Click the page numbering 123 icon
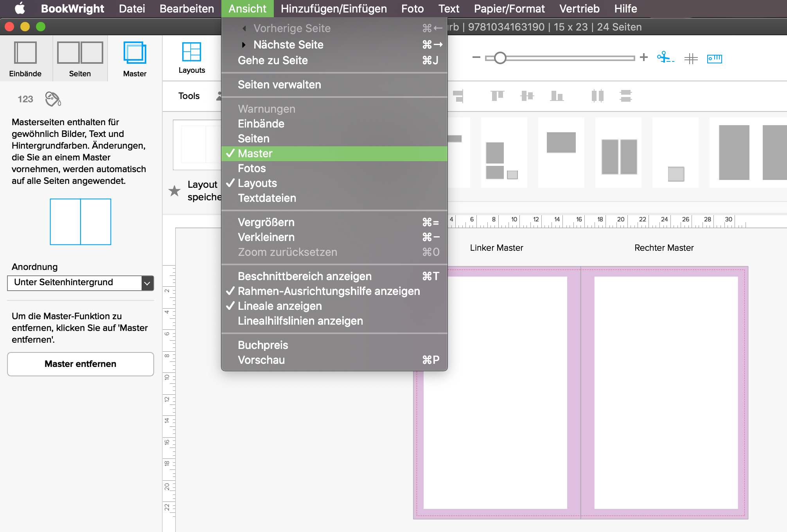This screenshot has height=532, width=787. tap(25, 99)
